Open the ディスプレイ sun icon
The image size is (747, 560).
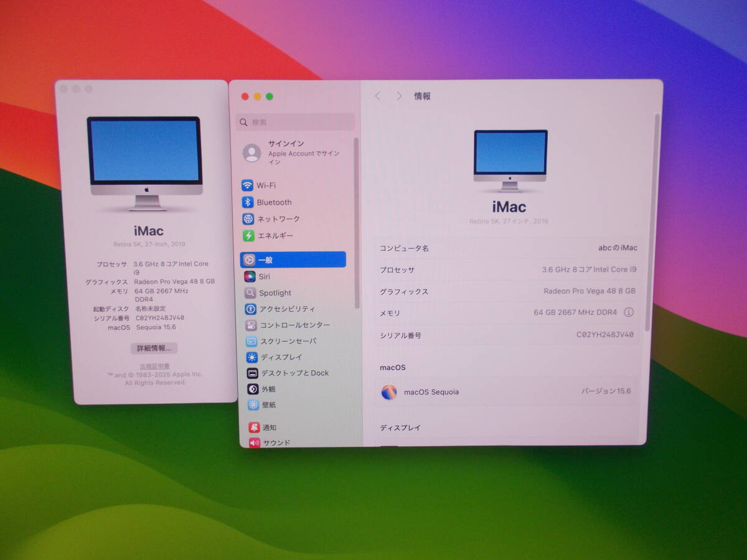click(x=251, y=358)
